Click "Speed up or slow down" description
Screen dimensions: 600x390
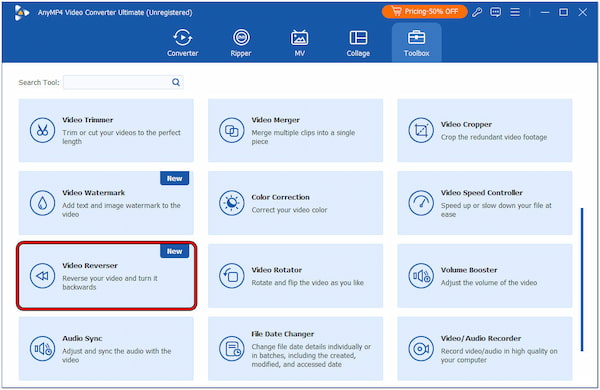click(x=496, y=210)
